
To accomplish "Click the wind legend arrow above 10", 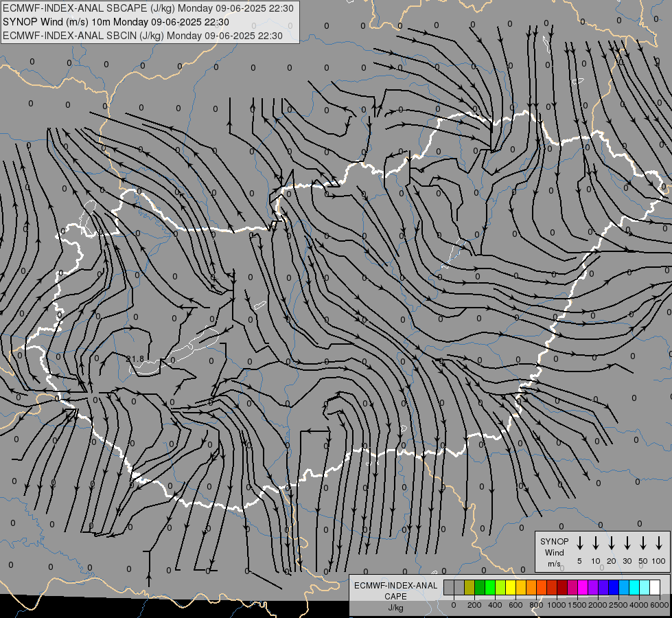I will pyautogui.click(x=595, y=543).
